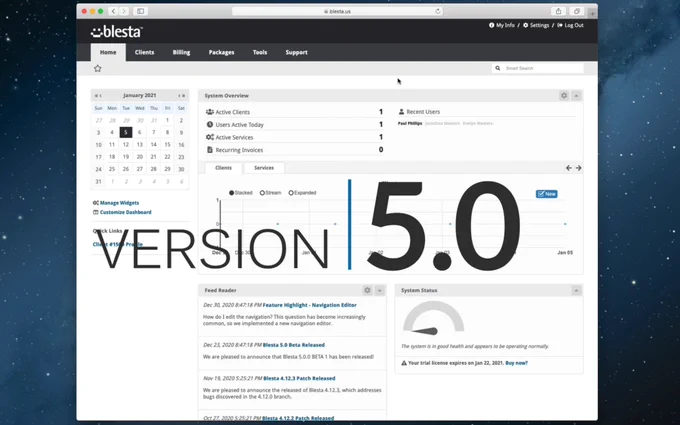Screen dimensions: 680x425
Task: Open the Home tab
Action: 108,52
